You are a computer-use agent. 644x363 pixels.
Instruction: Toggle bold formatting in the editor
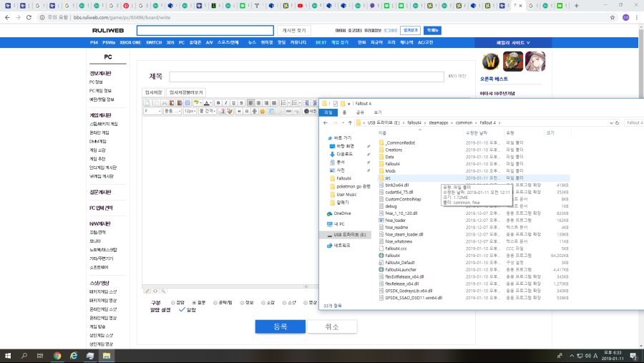[218, 103]
